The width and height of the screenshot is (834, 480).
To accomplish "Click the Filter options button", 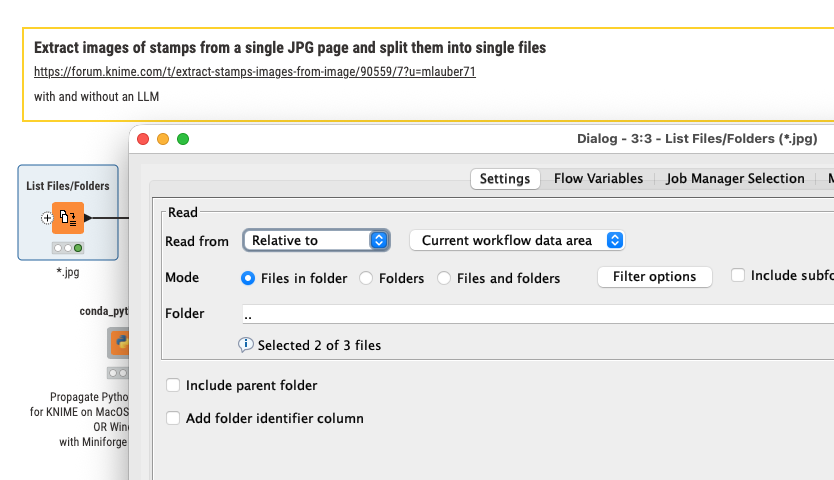I will coord(654,277).
